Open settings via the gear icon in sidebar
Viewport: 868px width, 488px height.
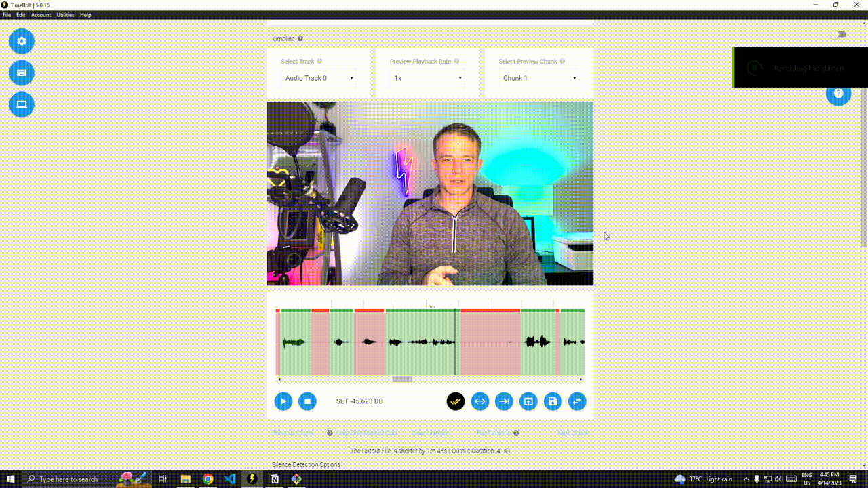click(x=22, y=41)
